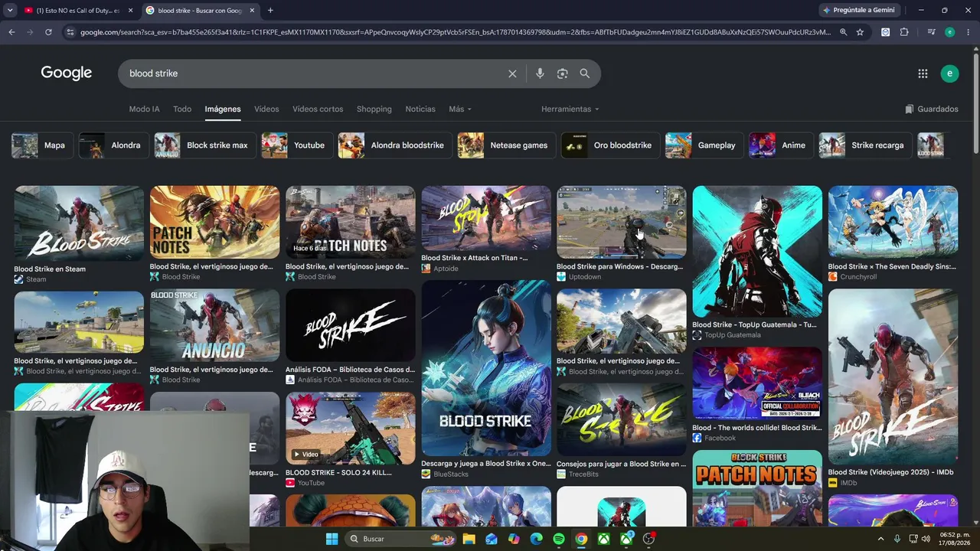This screenshot has height=551, width=980.
Task: Open the volume control in system tray
Action: click(927, 539)
